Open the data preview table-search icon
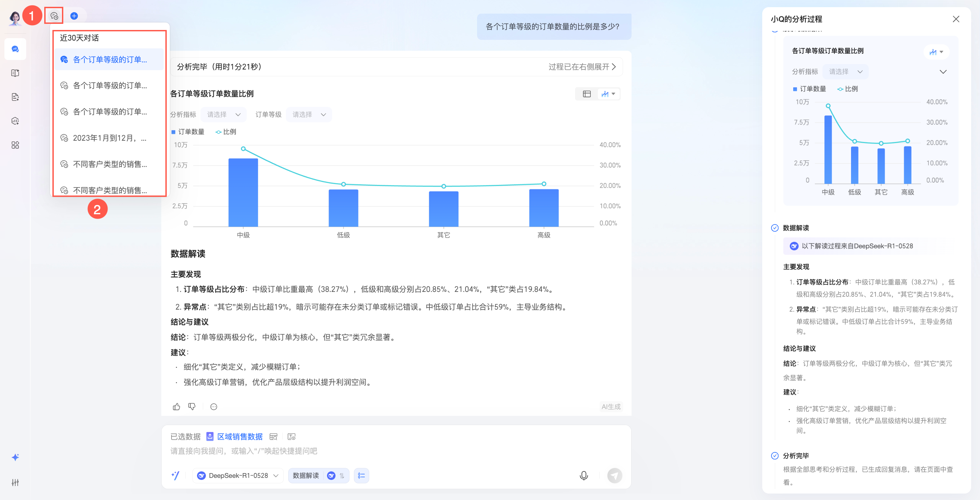The image size is (980, 500). pyautogui.click(x=274, y=437)
